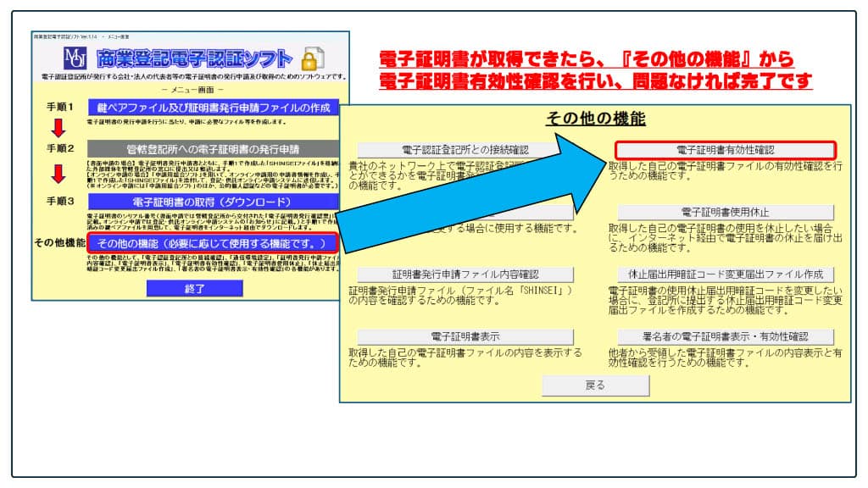Image resolution: width=868 pixels, height=488 pixels.
Task: Go back with the 戻る button
Action: [595, 385]
